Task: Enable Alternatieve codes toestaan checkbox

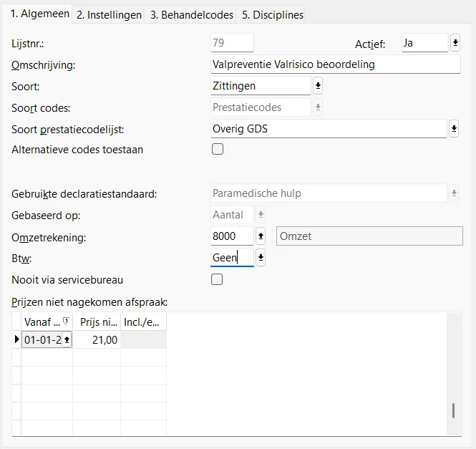Action: tap(217, 150)
